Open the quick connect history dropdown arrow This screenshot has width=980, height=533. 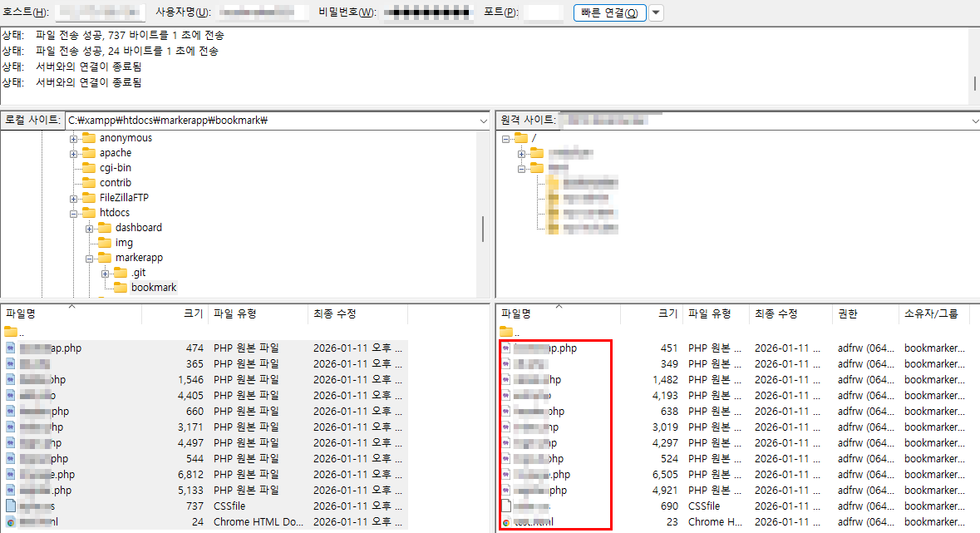pos(657,12)
